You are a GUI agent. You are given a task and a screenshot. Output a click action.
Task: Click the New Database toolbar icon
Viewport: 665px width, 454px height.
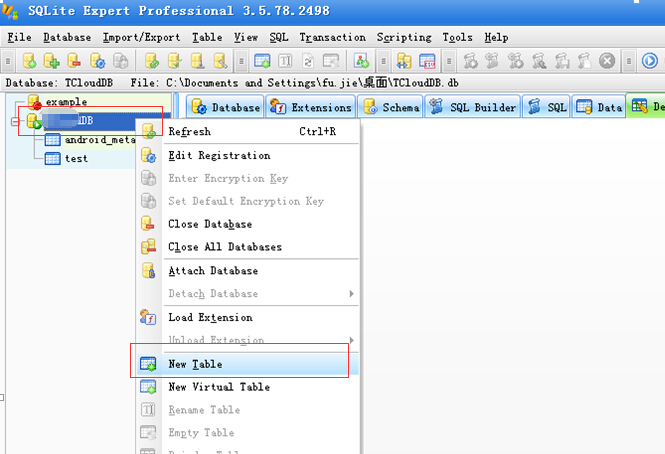coord(29,61)
